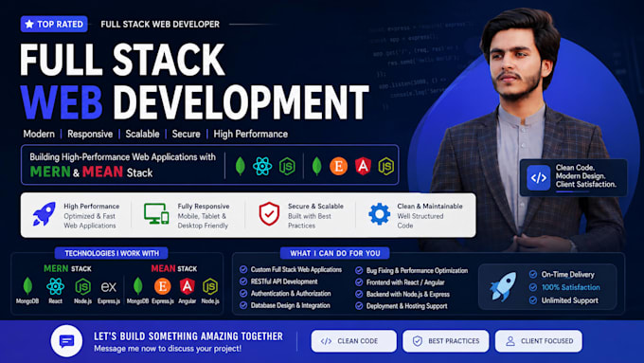
Task: Click the checkmark beside RESTful API Development
Action: click(243, 281)
